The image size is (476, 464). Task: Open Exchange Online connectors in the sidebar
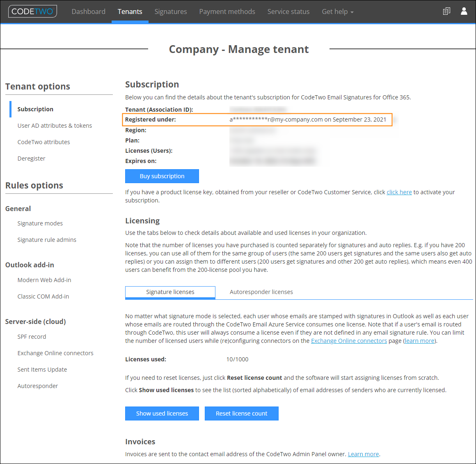point(55,353)
